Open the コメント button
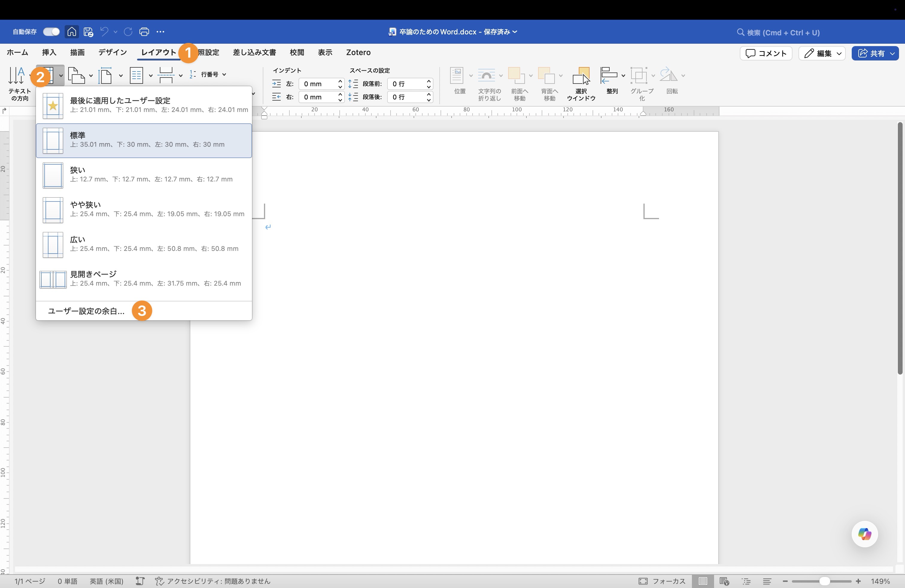 pyautogui.click(x=765, y=53)
